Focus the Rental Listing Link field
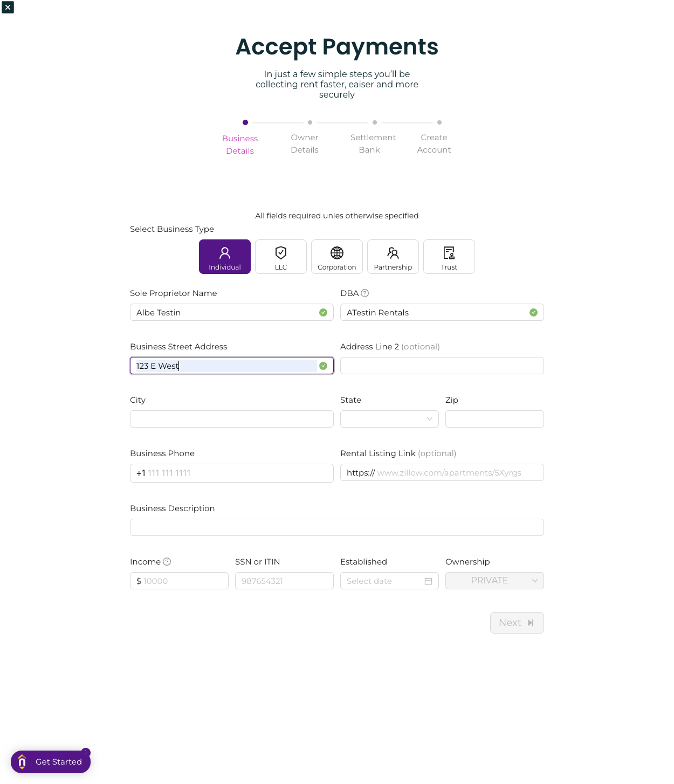Image resolution: width=674 pixels, height=784 pixels. (x=442, y=472)
